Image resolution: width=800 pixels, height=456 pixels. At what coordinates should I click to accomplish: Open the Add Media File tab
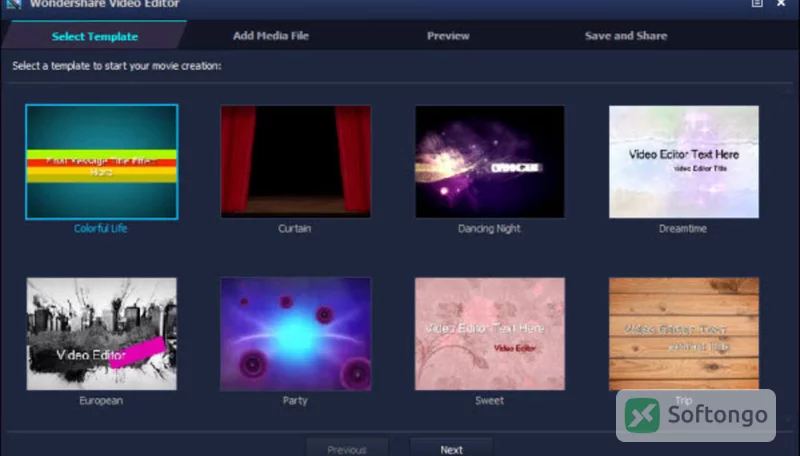click(x=271, y=36)
